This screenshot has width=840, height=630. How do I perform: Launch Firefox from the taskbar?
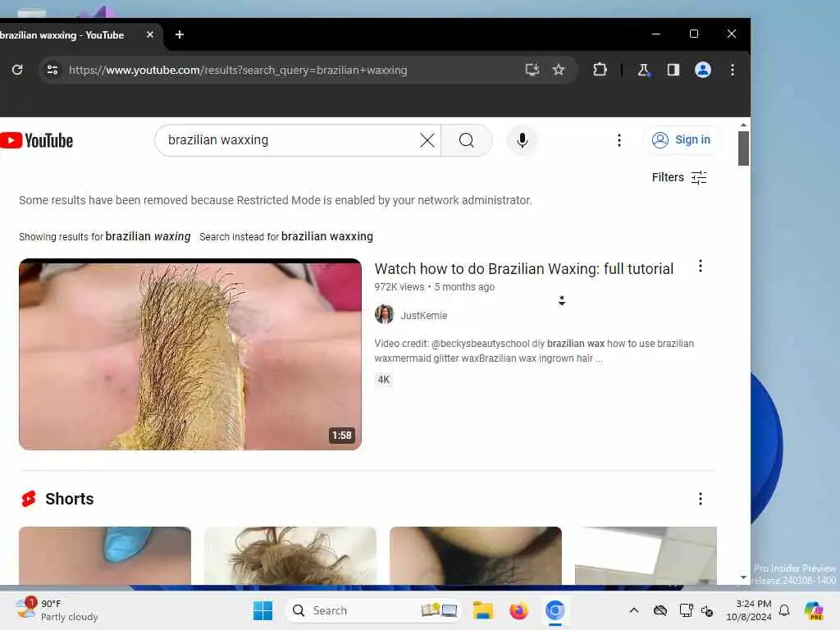[x=518, y=610]
